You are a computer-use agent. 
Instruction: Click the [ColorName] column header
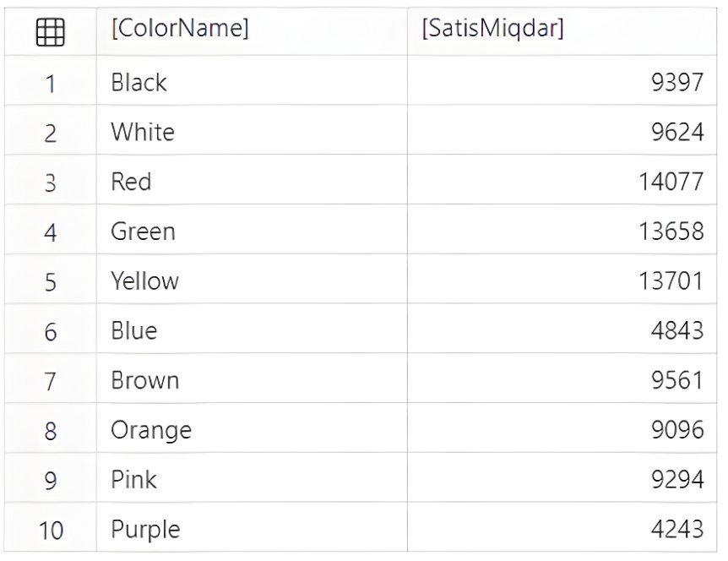pos(180,29)
